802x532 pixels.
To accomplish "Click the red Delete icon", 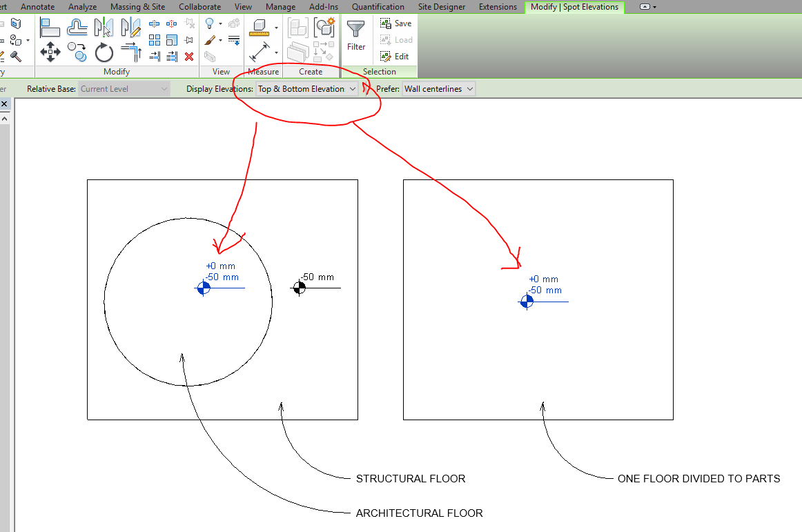I will [x=188, y=57].
